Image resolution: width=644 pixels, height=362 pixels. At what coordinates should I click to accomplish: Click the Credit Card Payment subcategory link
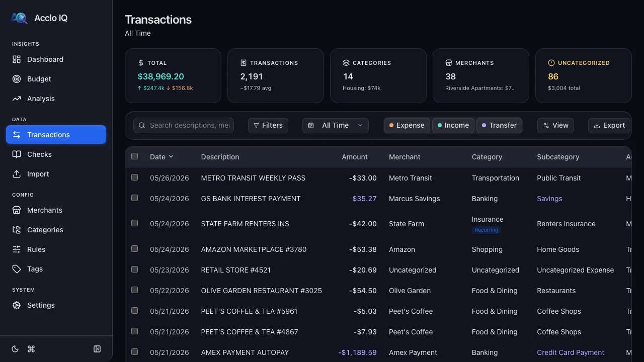pyautogui.click(x=571, y=352)
